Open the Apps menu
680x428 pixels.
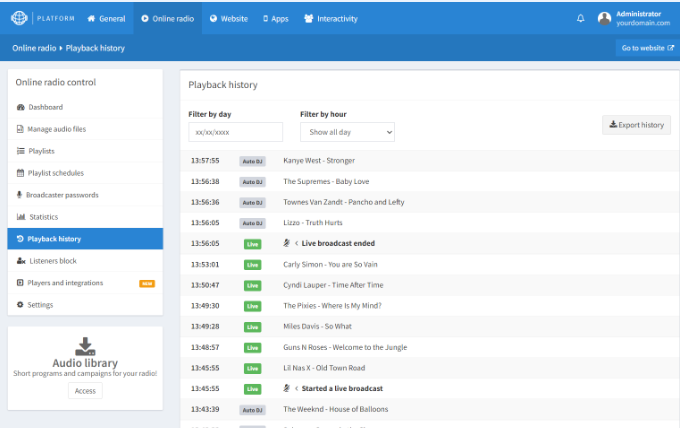pyautogui.click(x=276, y=19)
